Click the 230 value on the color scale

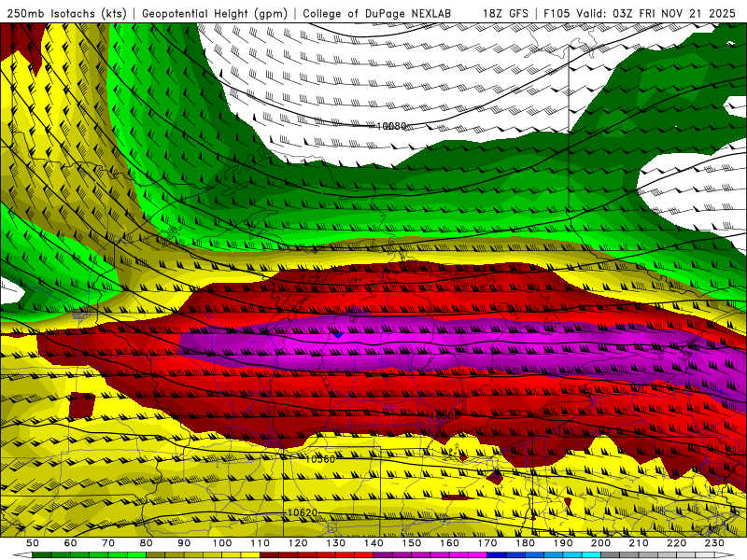[714, 543]
